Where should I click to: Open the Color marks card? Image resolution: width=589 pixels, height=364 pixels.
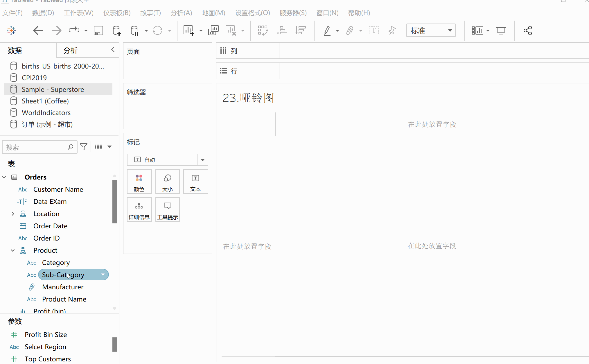139,182
